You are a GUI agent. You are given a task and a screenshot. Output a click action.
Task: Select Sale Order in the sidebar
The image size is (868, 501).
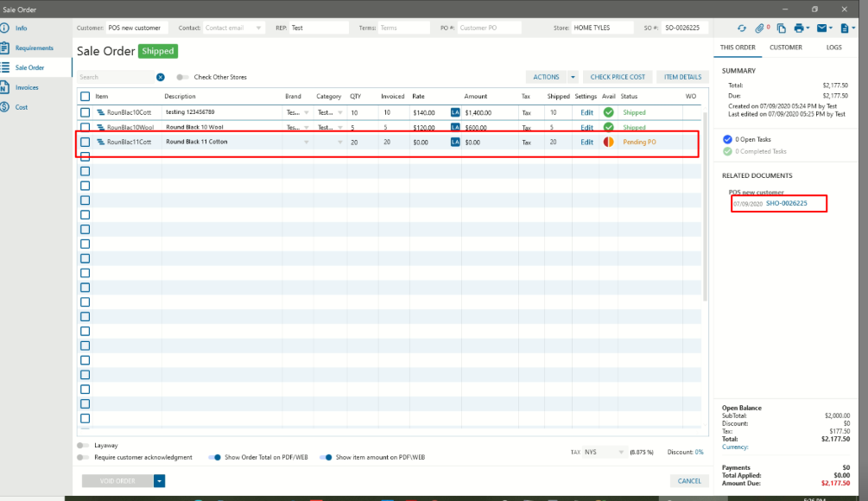[30, 67]
